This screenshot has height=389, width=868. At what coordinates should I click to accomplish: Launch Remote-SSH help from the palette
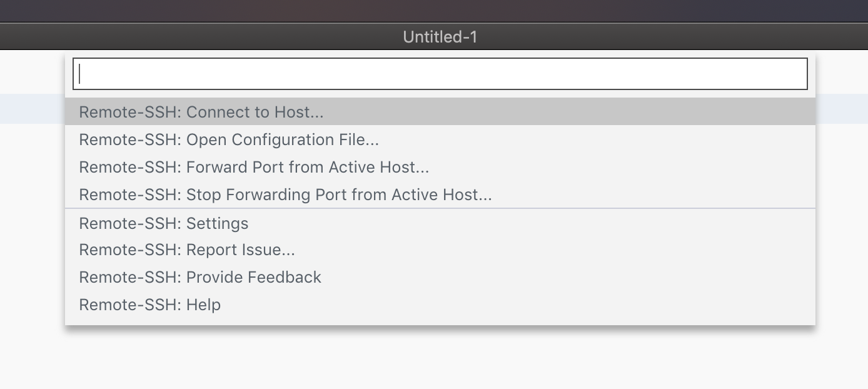pyautogui.click(x=149, y=305)
